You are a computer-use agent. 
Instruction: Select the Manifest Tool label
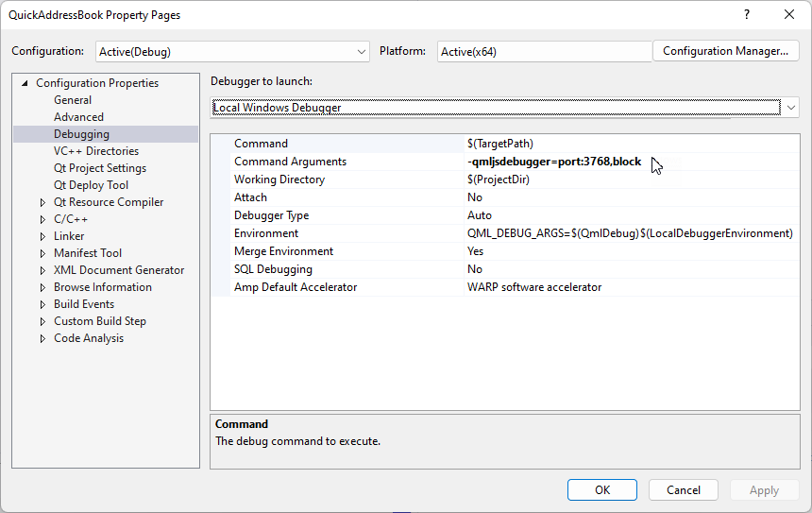88,253
